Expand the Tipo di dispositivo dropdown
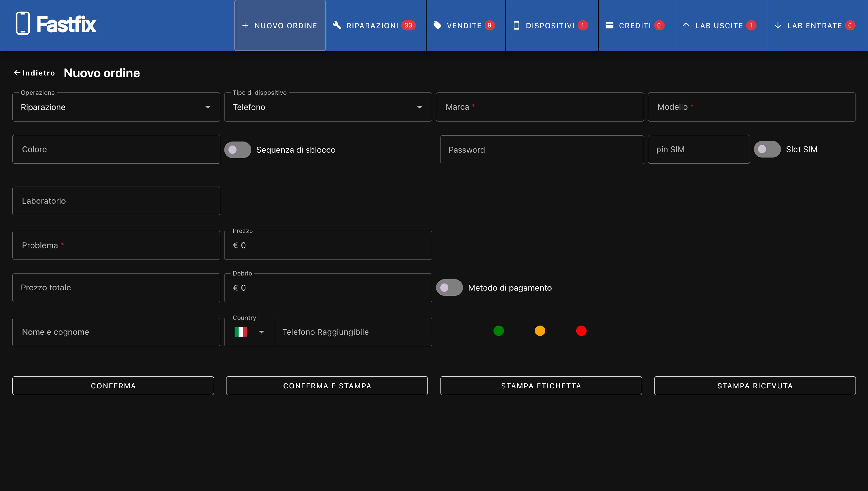The height and width of the screenshot is (491, 868). coord(328,107)
